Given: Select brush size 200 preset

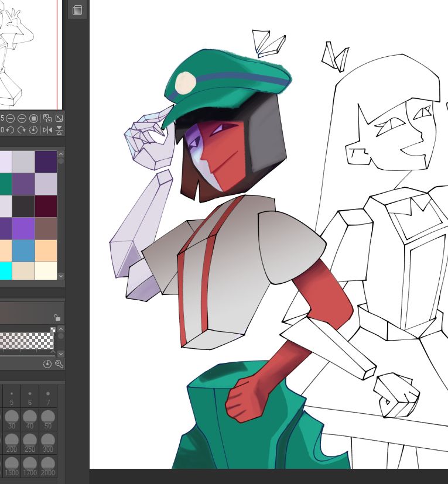Looking at the screenshot, I should point(12,443).
